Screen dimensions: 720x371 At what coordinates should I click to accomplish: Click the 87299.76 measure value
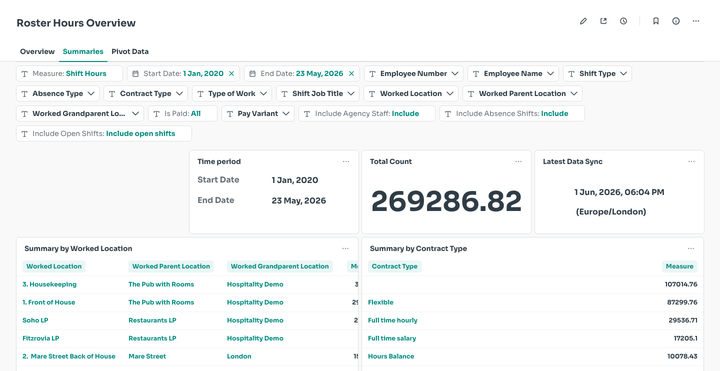[682, 302]
